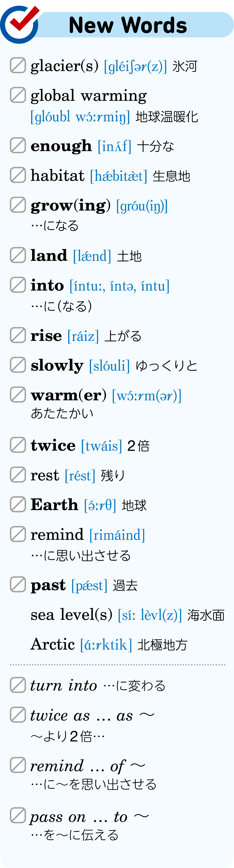The height and width of the screenshot is (868, 234).
Task: Mark the enough checkbox
Action: 18,145
